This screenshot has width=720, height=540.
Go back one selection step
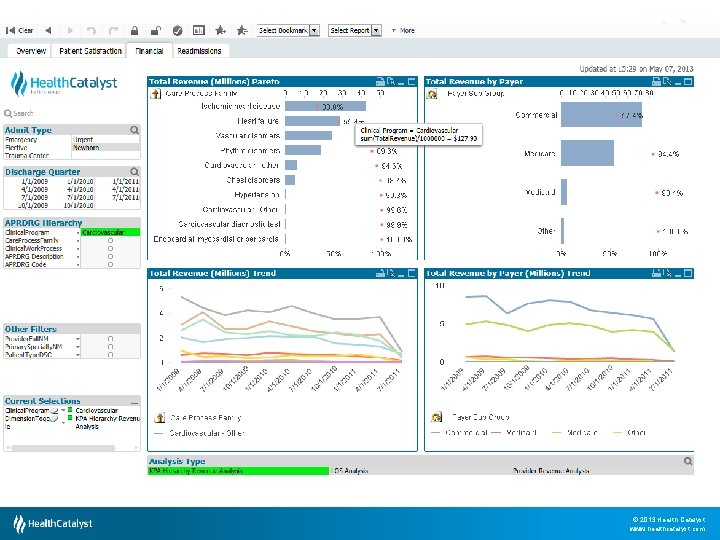[48, 30]
